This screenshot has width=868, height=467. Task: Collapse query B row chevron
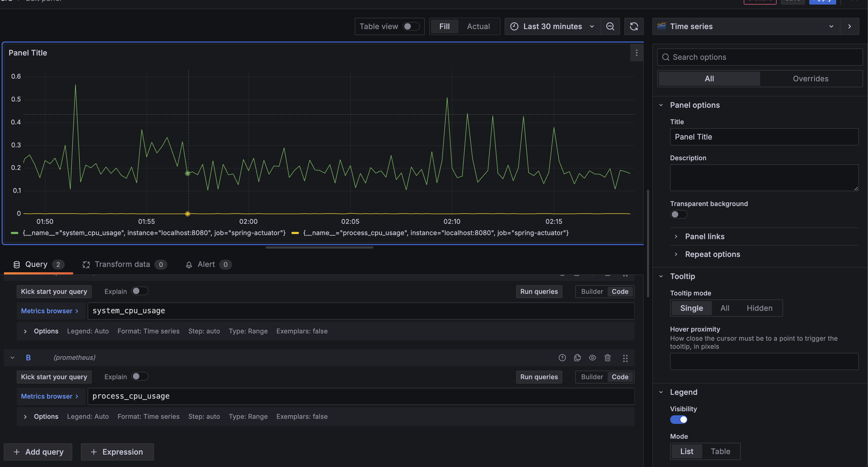(x=12, y=358)
